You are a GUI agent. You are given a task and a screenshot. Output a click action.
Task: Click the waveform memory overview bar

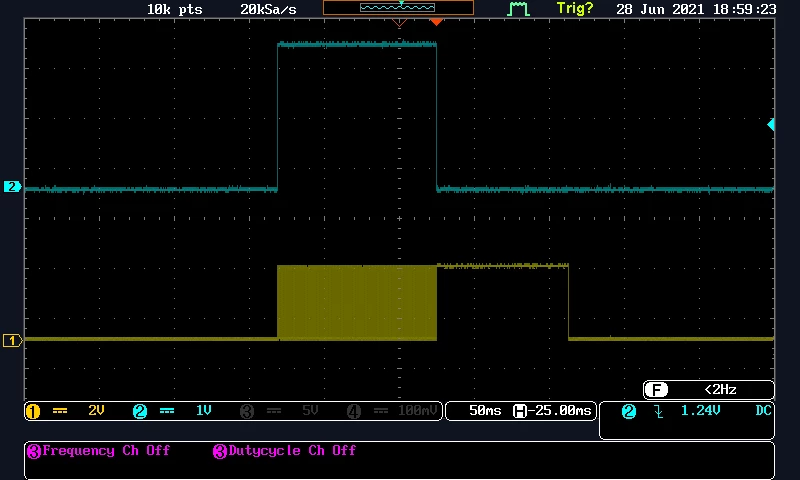point(398,8)
